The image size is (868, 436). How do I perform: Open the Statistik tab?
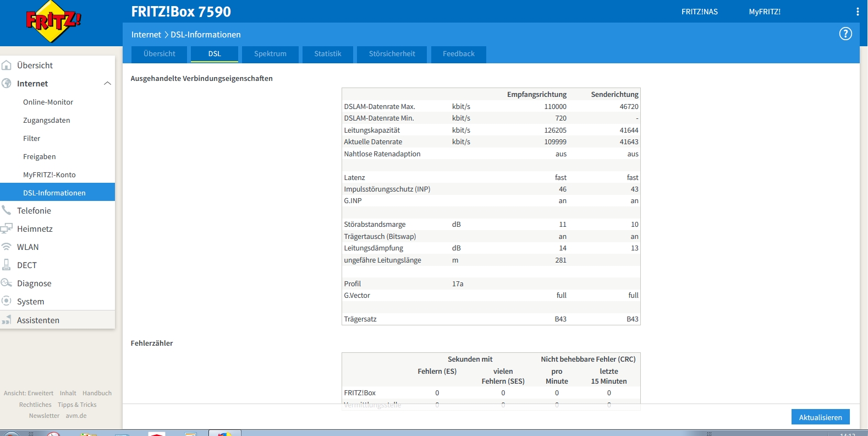pos(328,54)
